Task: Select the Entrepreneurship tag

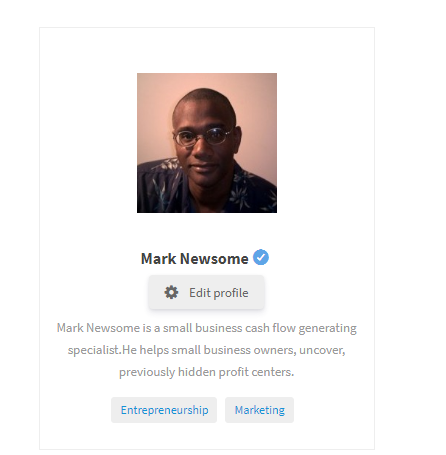Action: pos(164,410)
